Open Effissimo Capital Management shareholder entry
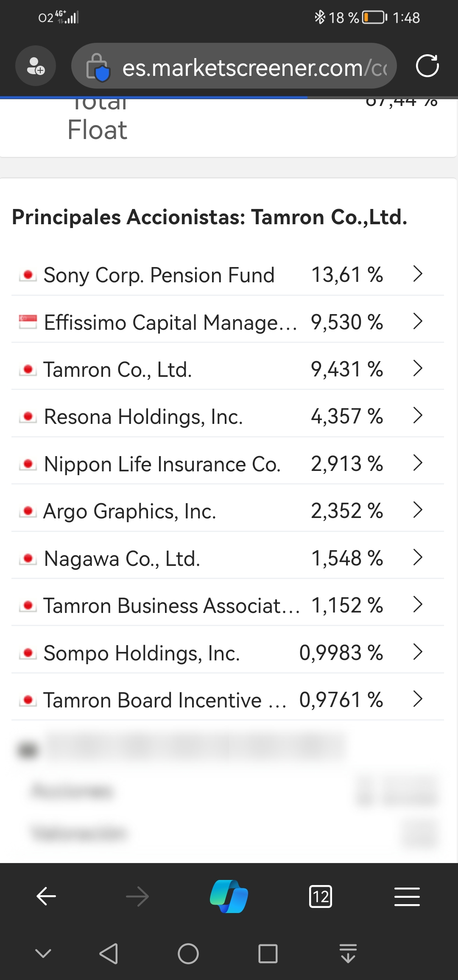 (x=228, y=322)
